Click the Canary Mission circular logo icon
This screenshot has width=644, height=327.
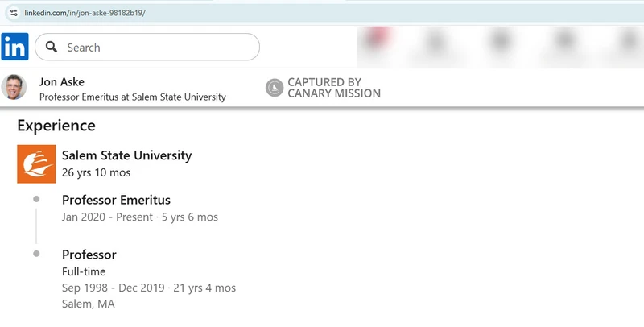pos(275,88)
